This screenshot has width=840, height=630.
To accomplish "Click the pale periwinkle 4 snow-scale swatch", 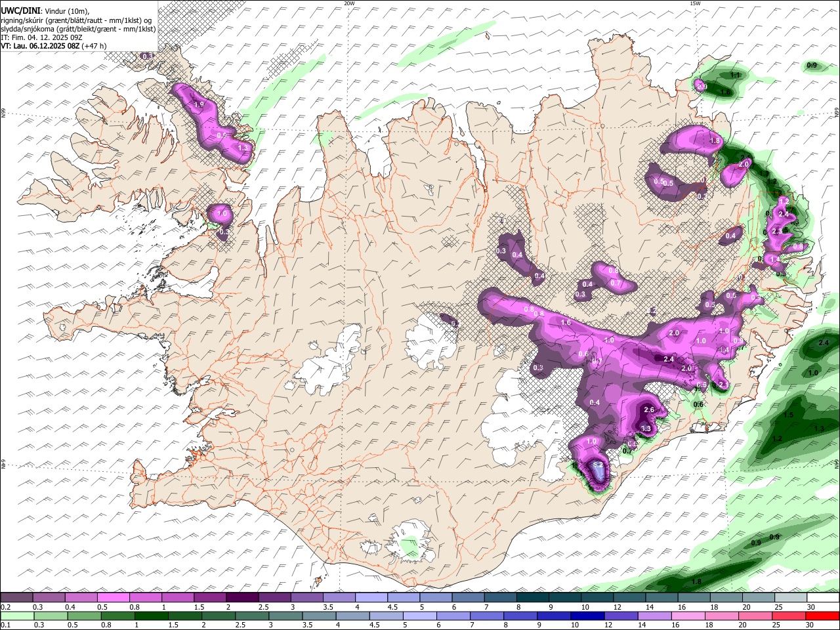I will click(x=371, y=598).
